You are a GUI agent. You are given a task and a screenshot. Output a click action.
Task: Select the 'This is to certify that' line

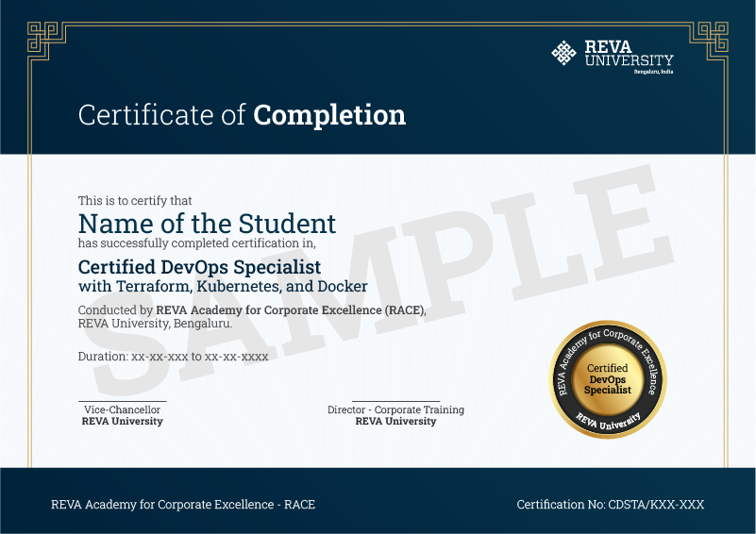click(x=135, y=201)
